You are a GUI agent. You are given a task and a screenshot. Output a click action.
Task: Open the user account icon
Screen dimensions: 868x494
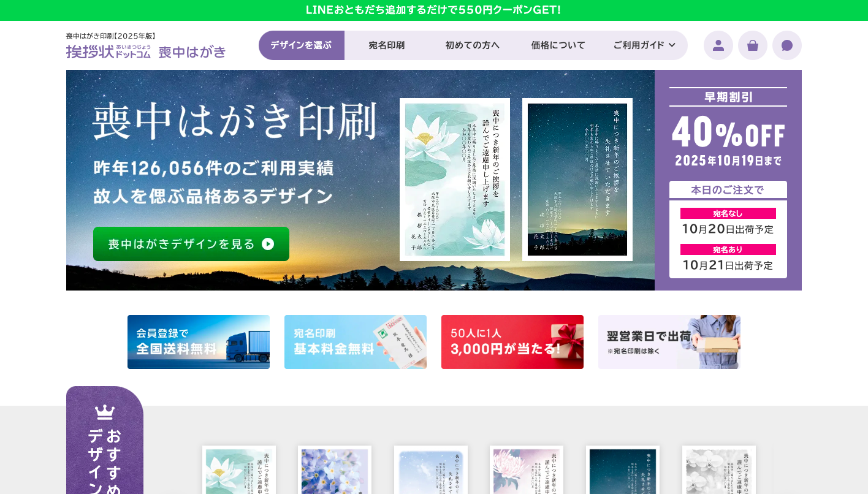click(x=718, y=45)
